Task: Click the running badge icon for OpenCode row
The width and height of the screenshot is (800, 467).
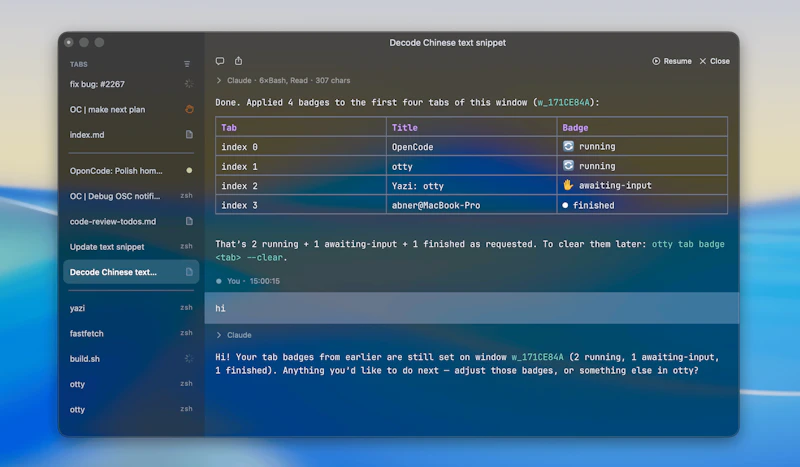Action: (568, 146)
